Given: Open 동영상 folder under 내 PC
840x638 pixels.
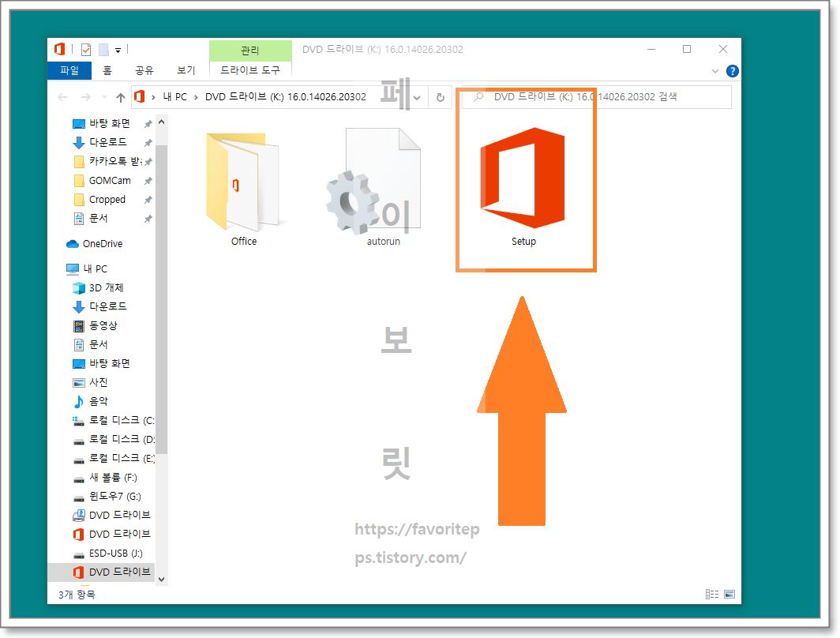Looking at the screenshot, I should [103, 325].
